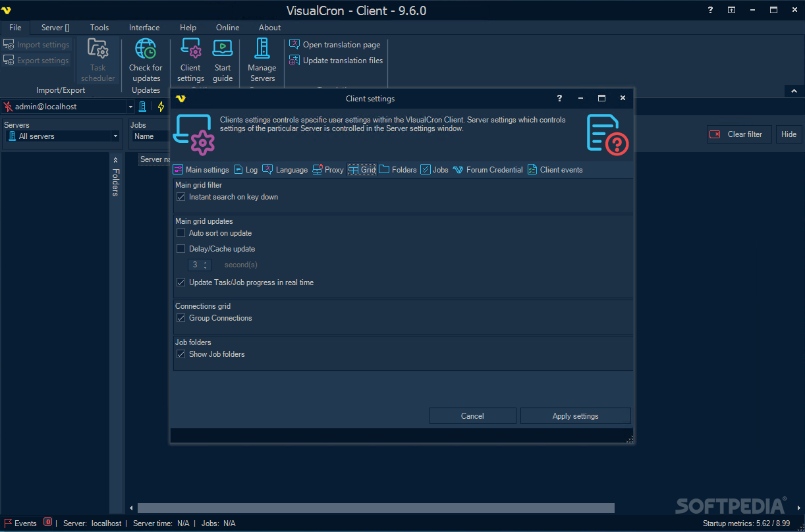Image resolution: width=805 pixels, height=532 pixels.
Task: Open the Online menu tab
Action: coord(228,28)
